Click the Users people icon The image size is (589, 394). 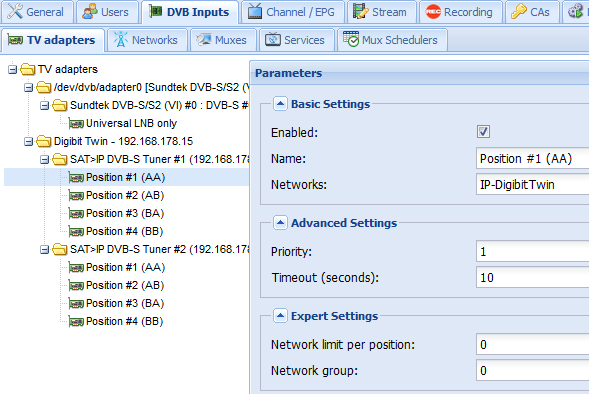(90, 12)
